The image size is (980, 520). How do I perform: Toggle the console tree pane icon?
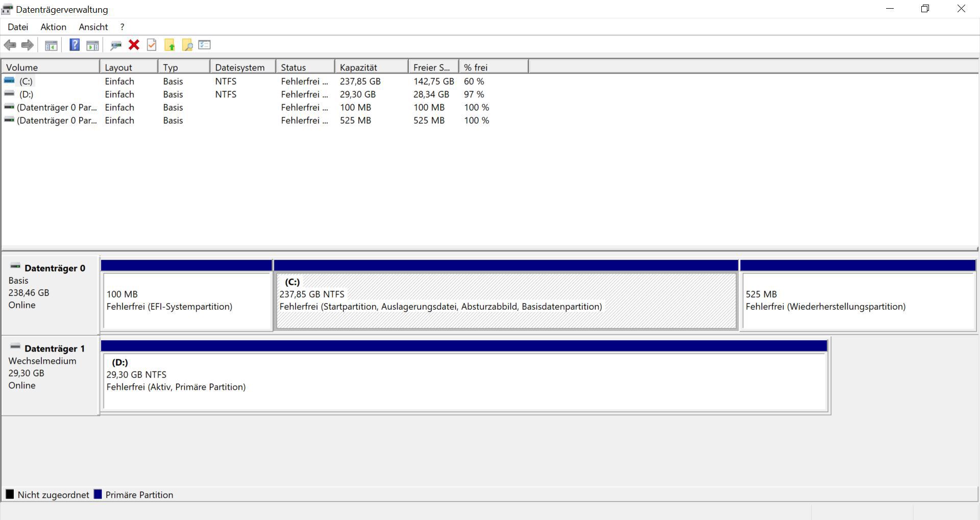coord(51,45)
